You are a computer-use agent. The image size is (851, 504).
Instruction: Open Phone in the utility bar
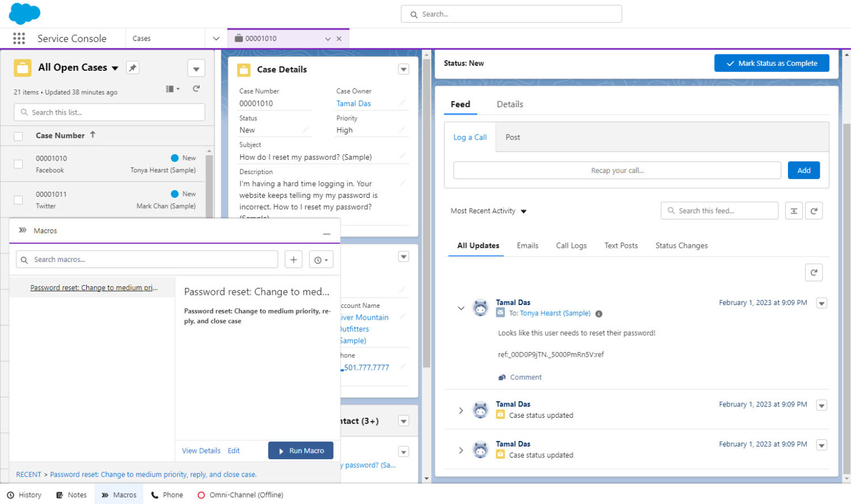167,495
